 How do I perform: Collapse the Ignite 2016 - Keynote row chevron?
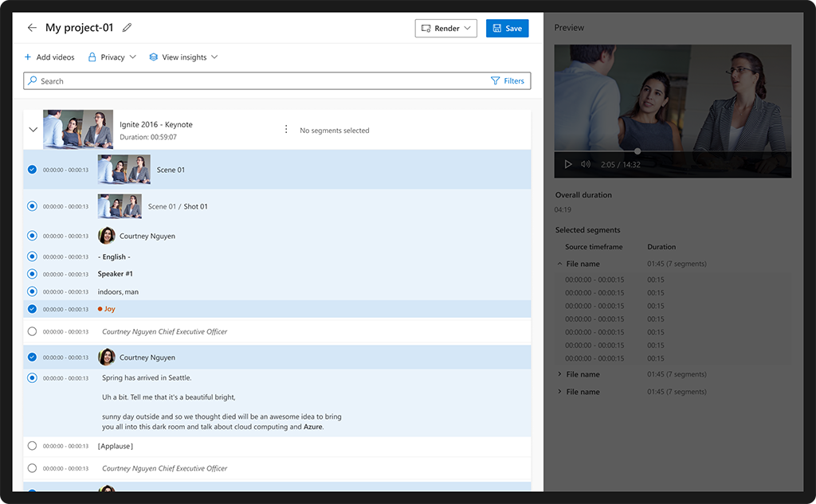tap(33, 128)
